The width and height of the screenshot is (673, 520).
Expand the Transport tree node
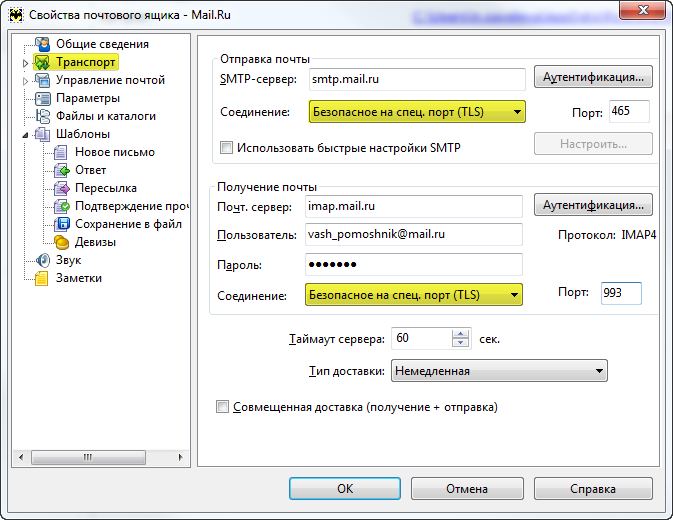pyautogui.click(x=26, y=63)
